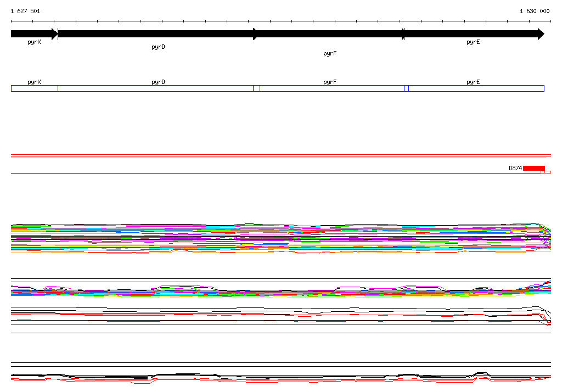Click the pyrE label above the blue box
Viewport: 562px width, 392px height.
coord(474,82)
